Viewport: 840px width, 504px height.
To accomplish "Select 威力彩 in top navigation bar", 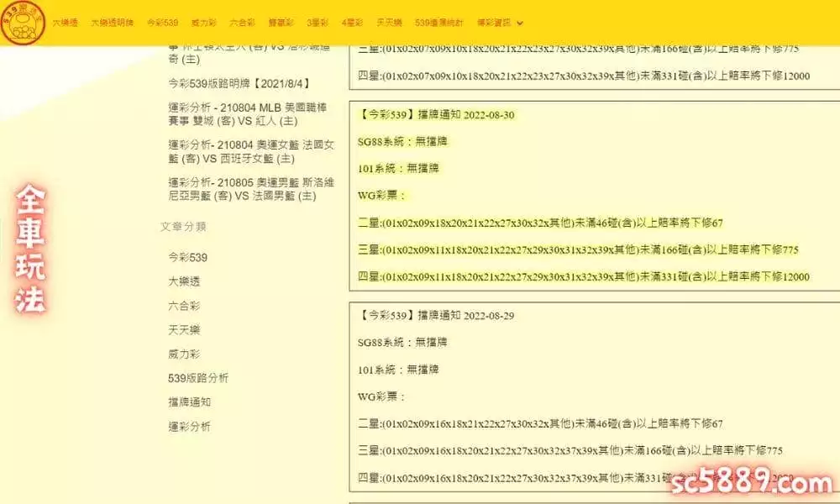I will (x=203, y=23).
